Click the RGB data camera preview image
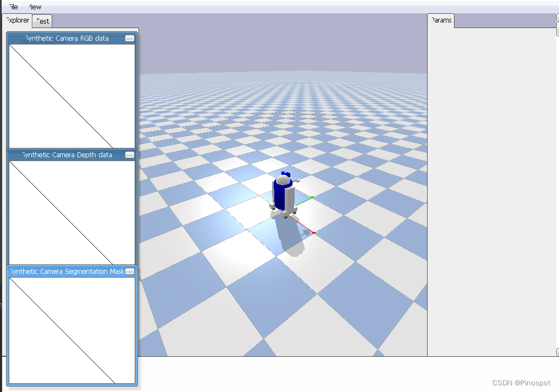Screen dimensions: 559x392 pyautogui.click(x=72, y=96)
